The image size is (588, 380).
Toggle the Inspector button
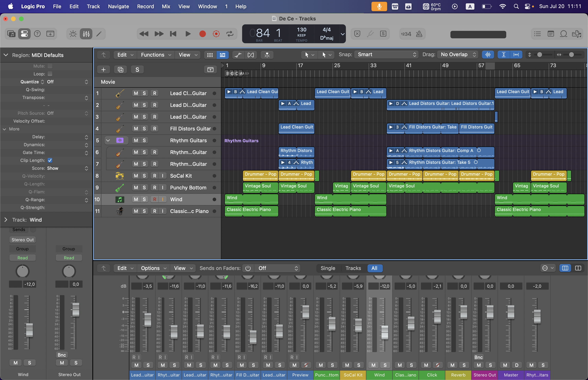24,34
